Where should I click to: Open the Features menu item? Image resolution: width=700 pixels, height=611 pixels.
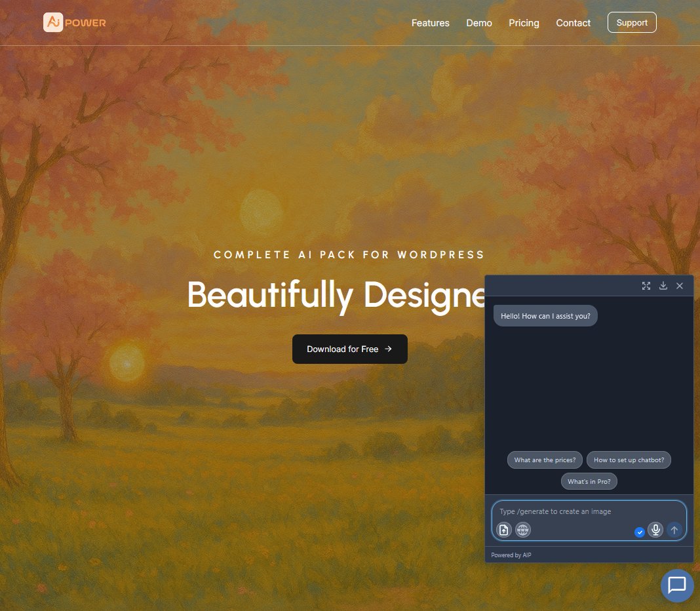point(430,23)
